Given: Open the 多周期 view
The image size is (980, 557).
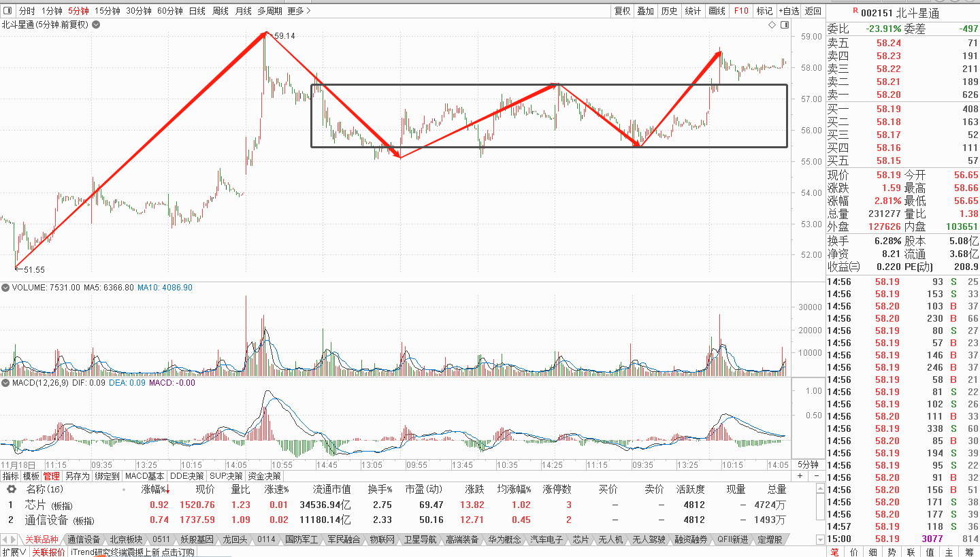Looking at the screenshot, I should pyautogui.click(x=269, y=11).
